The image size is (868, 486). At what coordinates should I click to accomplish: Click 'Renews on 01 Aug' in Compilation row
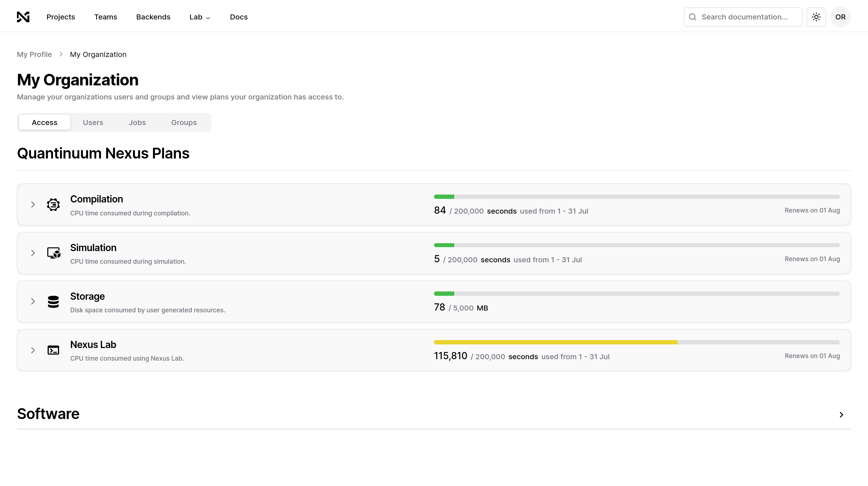(x=812, y=210)
